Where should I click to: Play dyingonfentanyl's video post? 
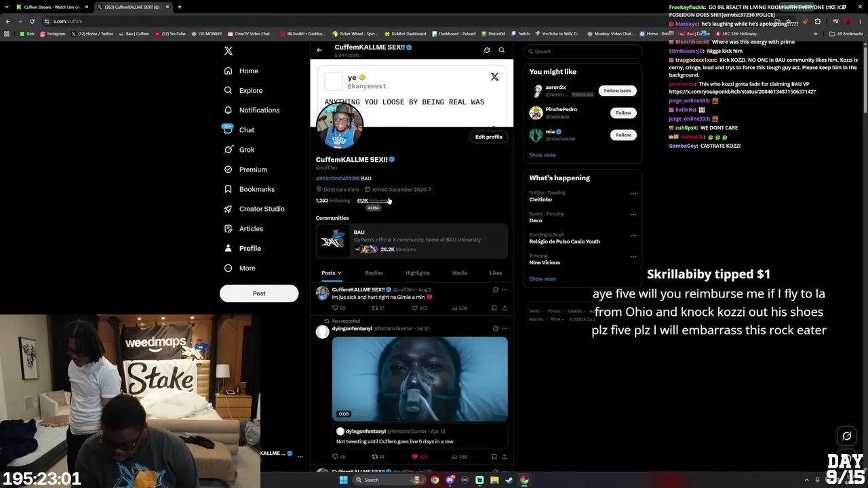(x=420, y=379)
